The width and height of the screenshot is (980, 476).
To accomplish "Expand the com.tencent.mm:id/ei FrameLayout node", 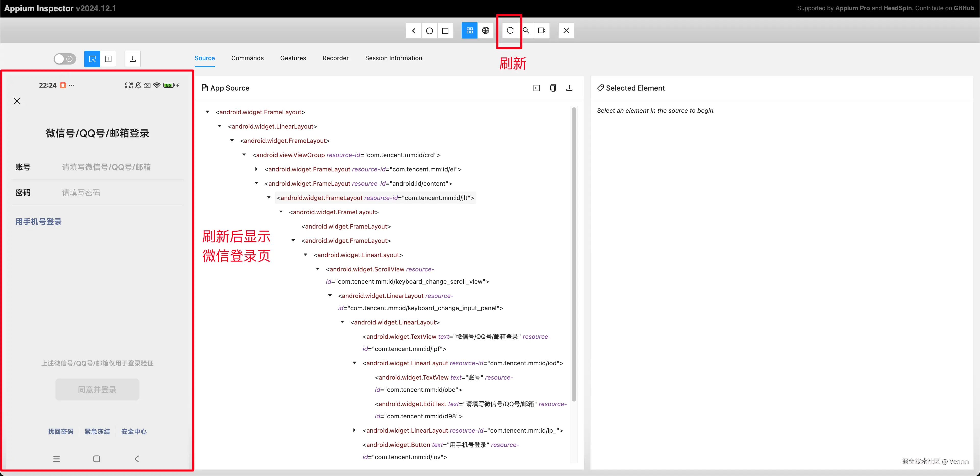I will 256,169.
